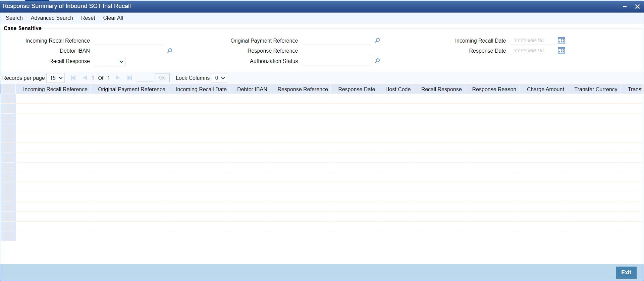Focus the Incoming Recall Reference input field

click(129, 41)
